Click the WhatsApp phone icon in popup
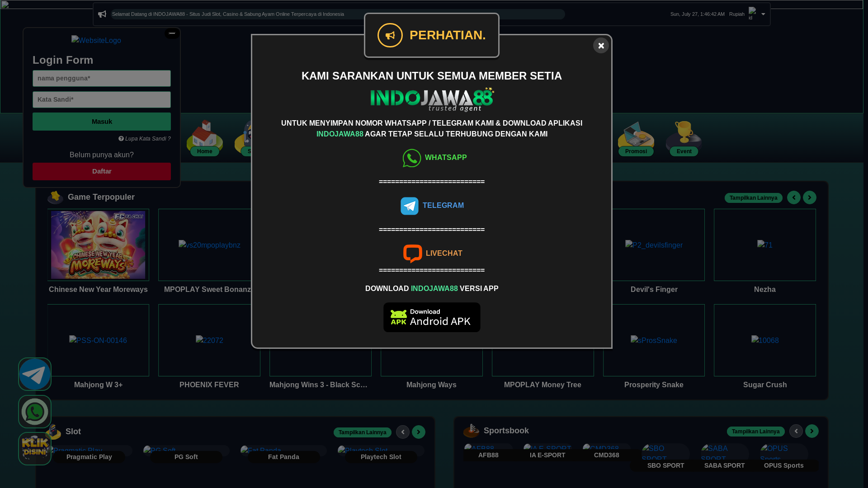Viewport: 868px width, 488px height. point(412,158)
